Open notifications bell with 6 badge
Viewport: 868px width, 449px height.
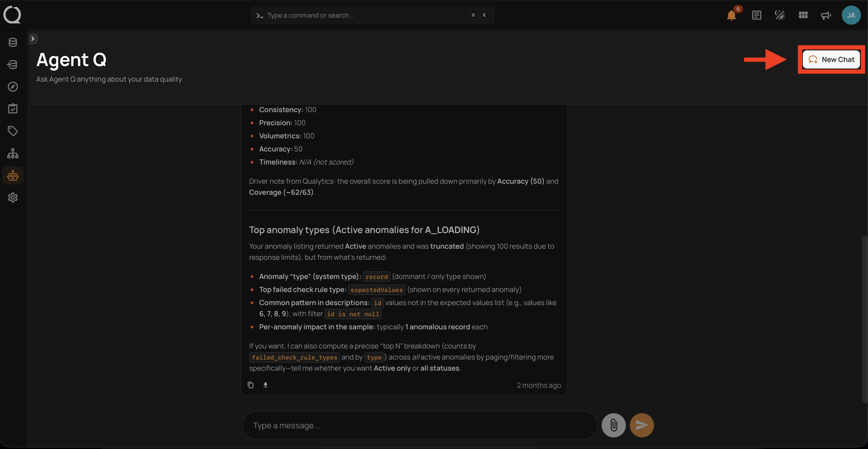click(732, 15)
